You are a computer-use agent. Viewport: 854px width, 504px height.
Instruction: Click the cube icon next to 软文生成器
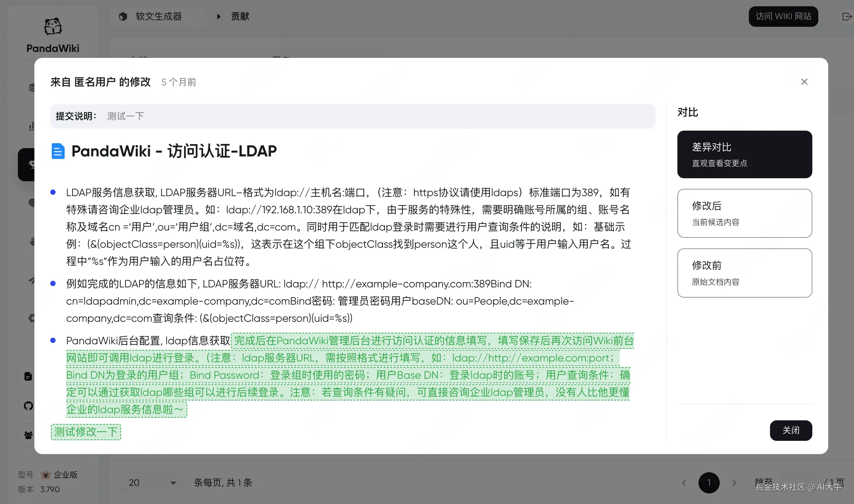pos(123,17)
